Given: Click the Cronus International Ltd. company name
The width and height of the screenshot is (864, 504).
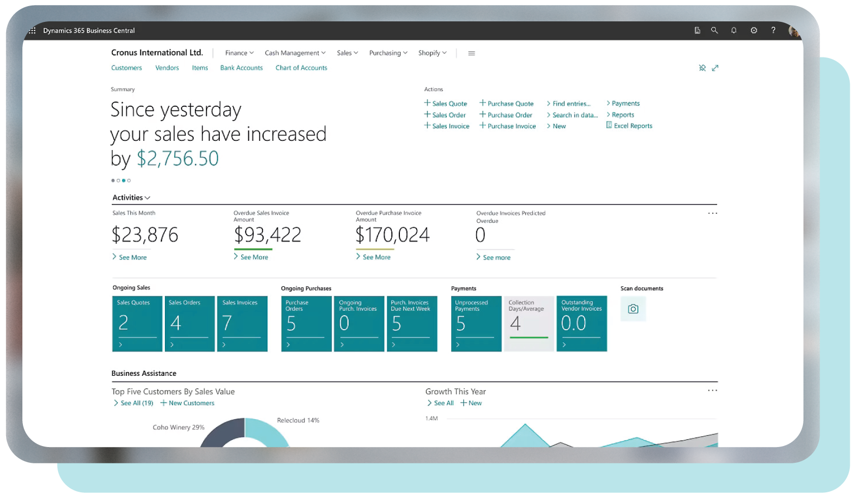Looking at the screenshot, I should [157, 52].
